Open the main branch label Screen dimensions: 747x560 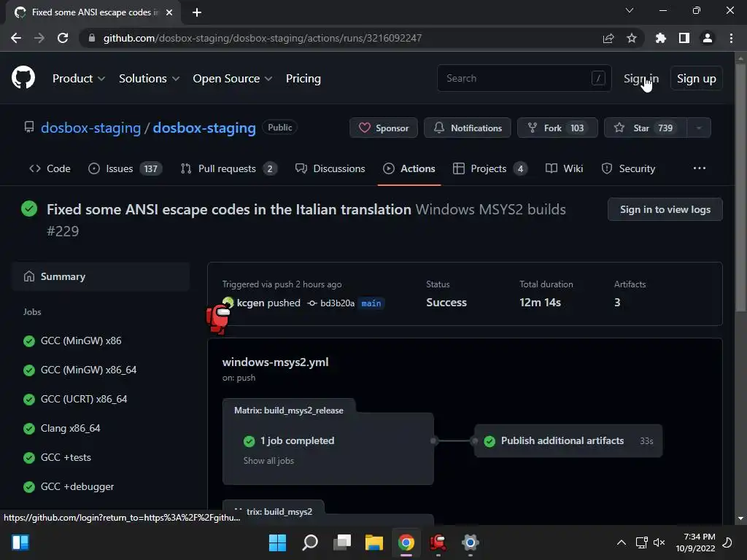(x=371, y=303)
